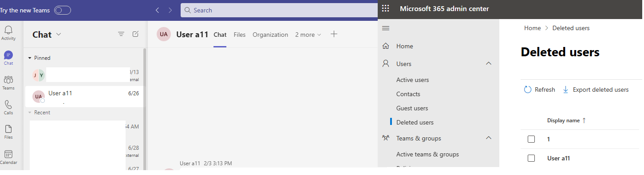
Task: Export deleted users
Action: (596, 89)
